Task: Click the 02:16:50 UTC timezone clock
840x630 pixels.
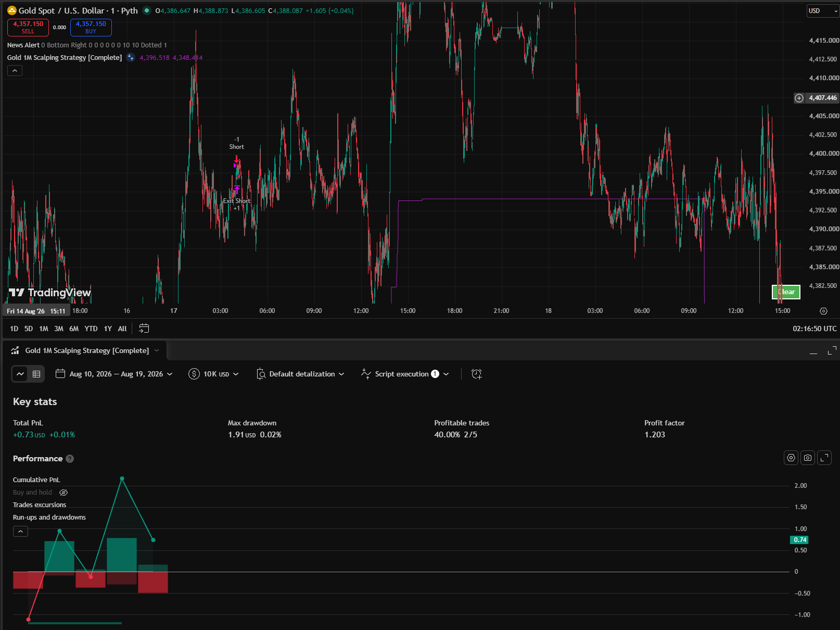Action: pos(814,329)
